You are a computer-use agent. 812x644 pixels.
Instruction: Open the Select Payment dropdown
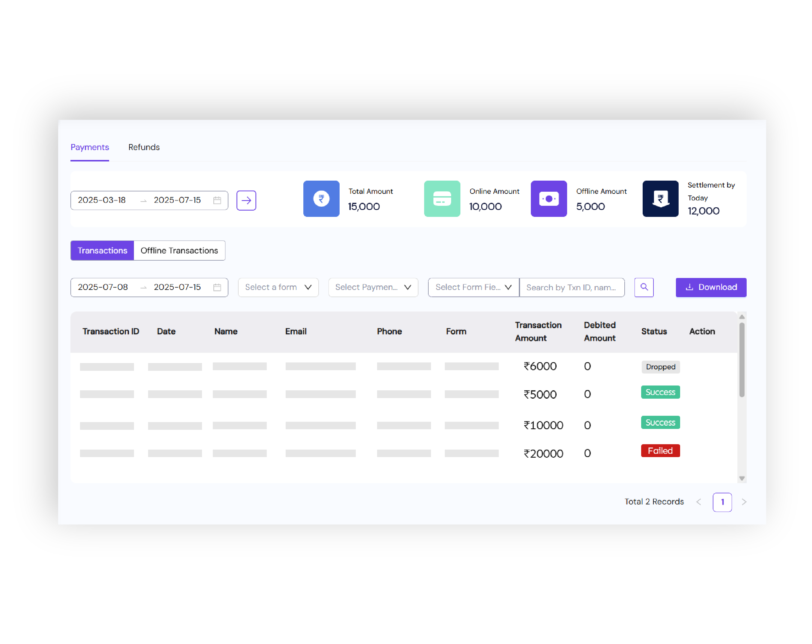(x=373, y=287)
